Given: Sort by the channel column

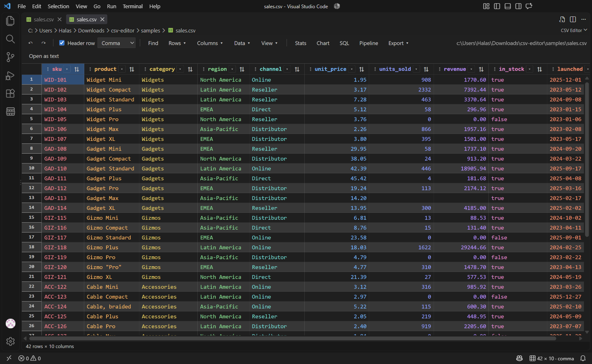Looking at the screenshot, I should click(297, 69).
